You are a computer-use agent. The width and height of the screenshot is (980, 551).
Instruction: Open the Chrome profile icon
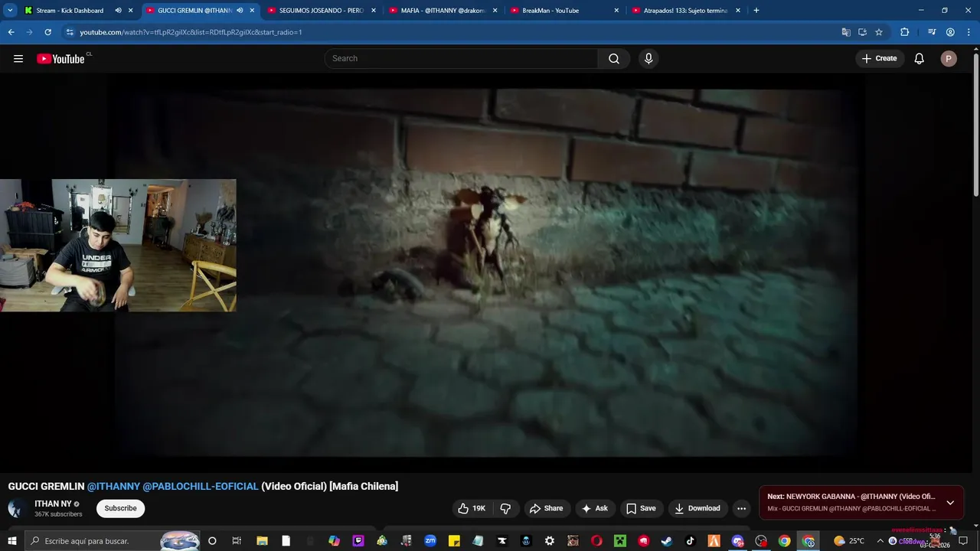950,32
